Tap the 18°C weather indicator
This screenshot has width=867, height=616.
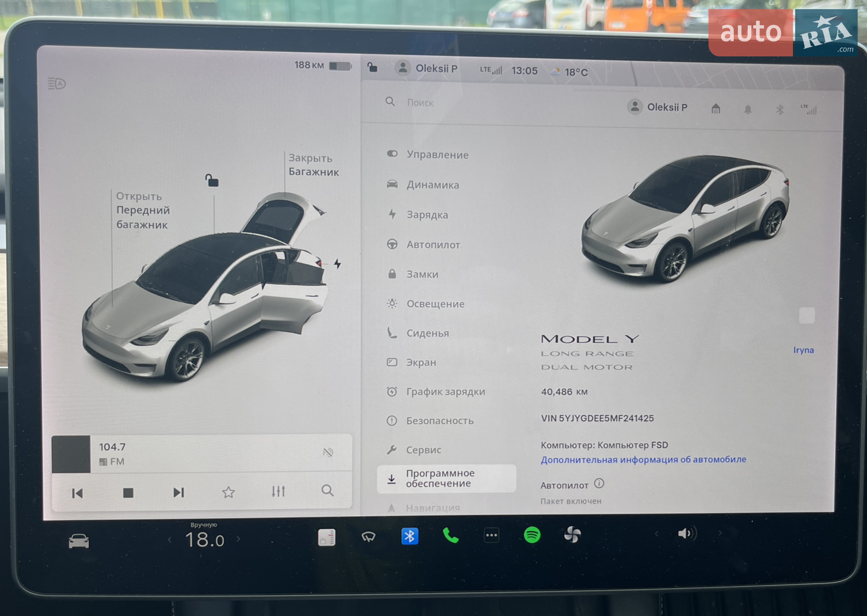pos(569,72)
